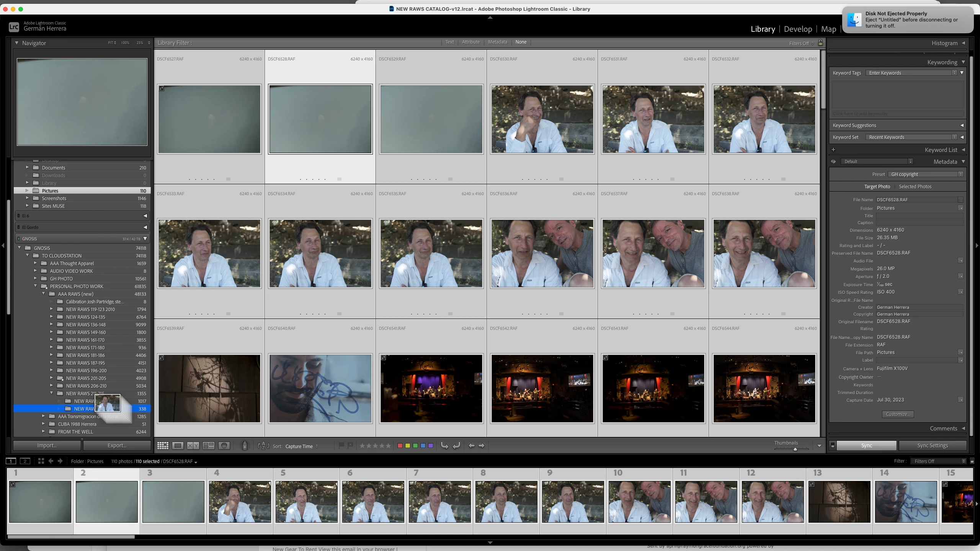Switch to Loupe view icon
The width and height of the screenshot is (980, 551).
[x=178, y=445]
